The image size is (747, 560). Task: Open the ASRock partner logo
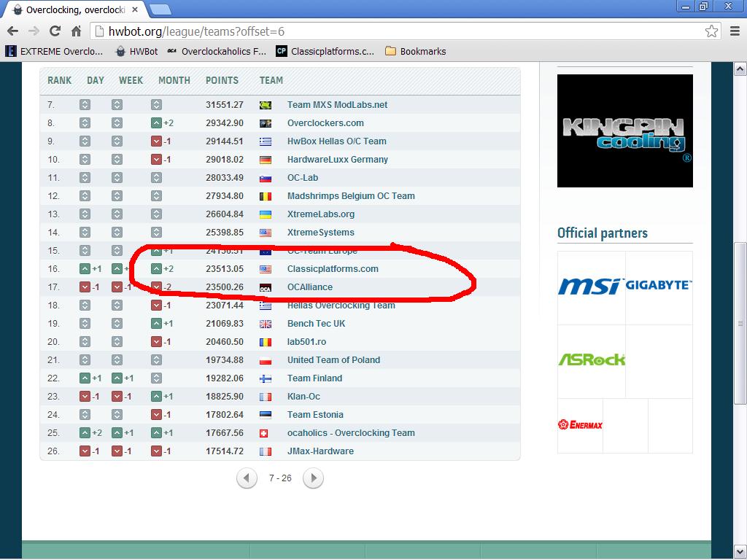click(592, 359)
